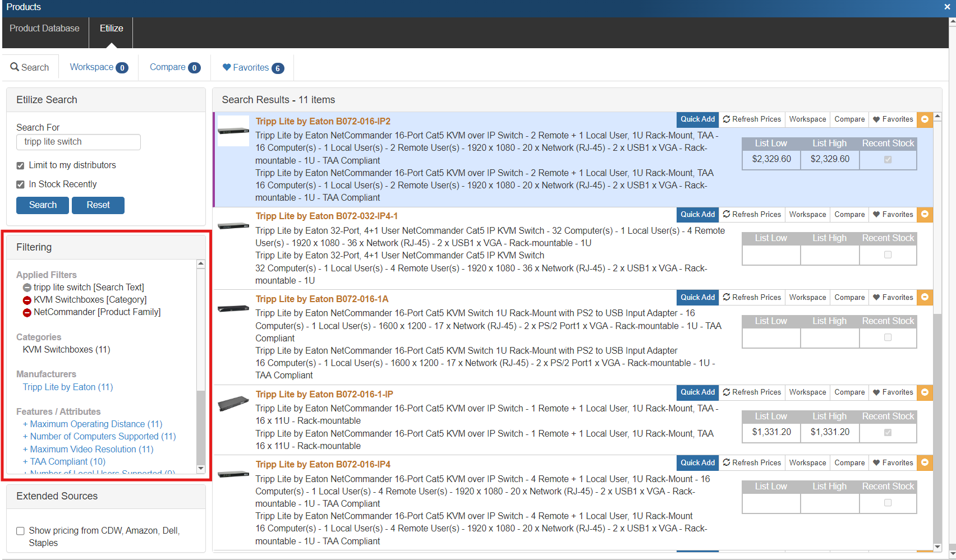Click the Search For text field
Viewport: 956px width, 560px height.
pos(79,142)
